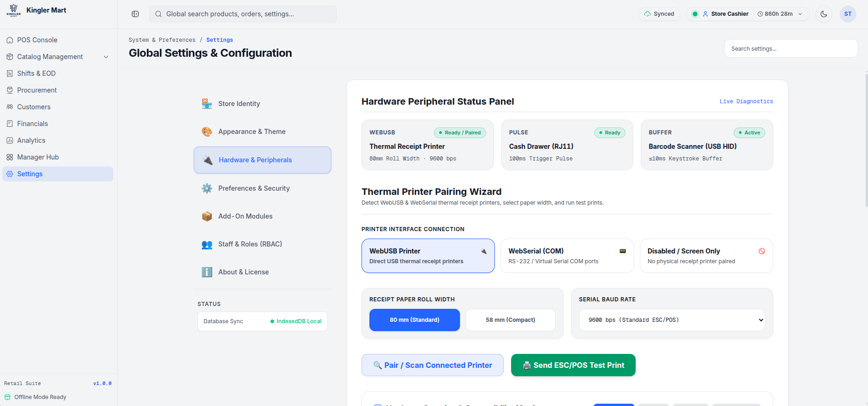Open Store Cashier session dropdown
Viewport: 868px width, 406px height.
tap(748, 14)
